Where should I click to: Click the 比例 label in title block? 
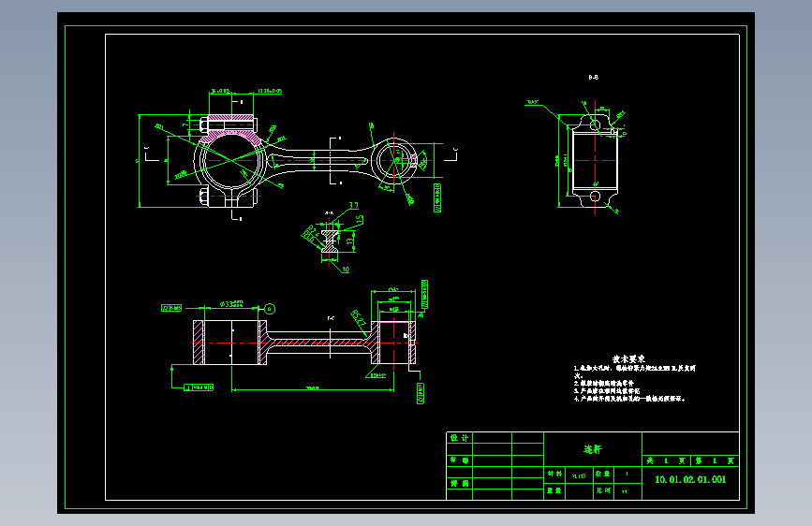[x=603, y=490]
